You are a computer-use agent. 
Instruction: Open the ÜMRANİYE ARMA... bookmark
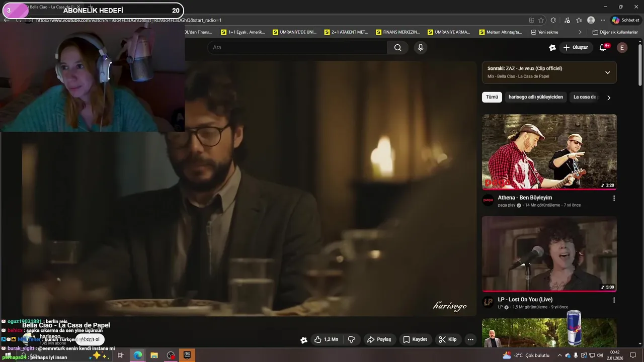pyautogui.click(x=449, y=32)
